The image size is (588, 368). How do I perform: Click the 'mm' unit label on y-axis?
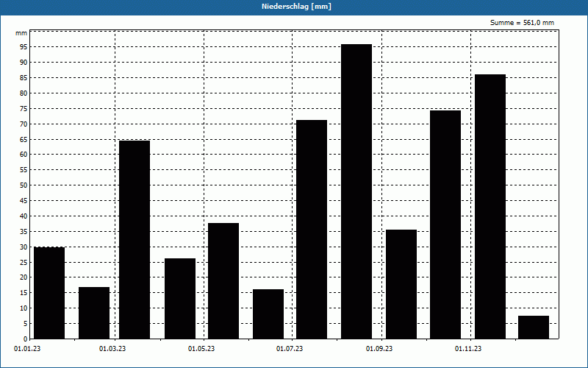click(x=21, y=33)
